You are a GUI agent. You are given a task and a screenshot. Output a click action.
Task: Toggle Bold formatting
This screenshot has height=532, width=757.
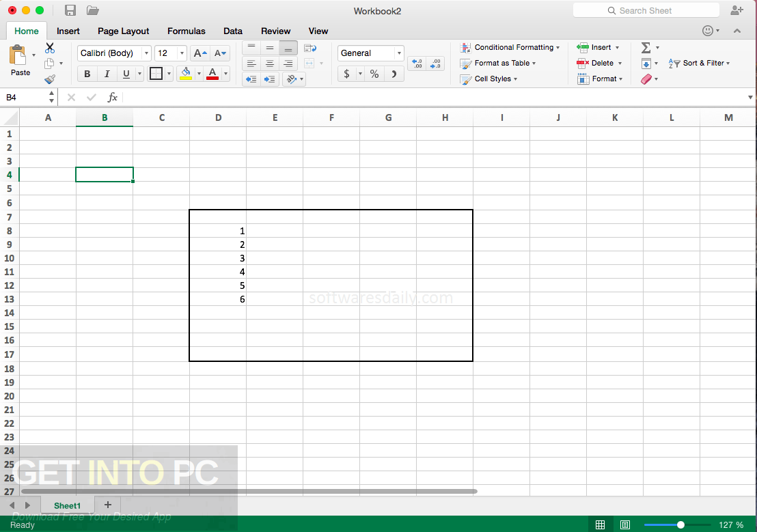87,73
